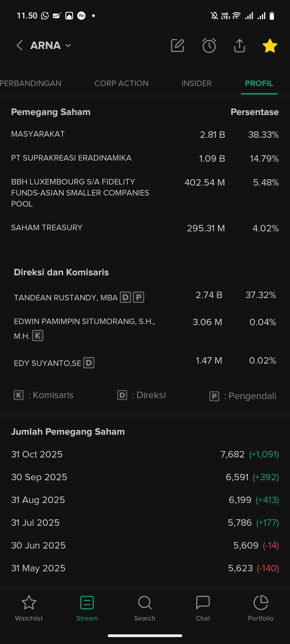This screenshot has height=644, width=290.
Task: Select the Profil tab
Action: point(259,83)
